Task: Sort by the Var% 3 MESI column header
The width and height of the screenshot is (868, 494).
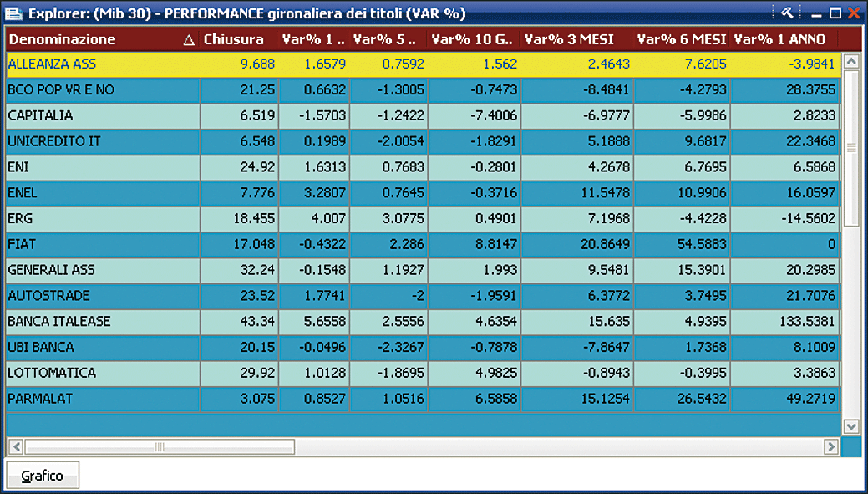Action: coord(577,39)
